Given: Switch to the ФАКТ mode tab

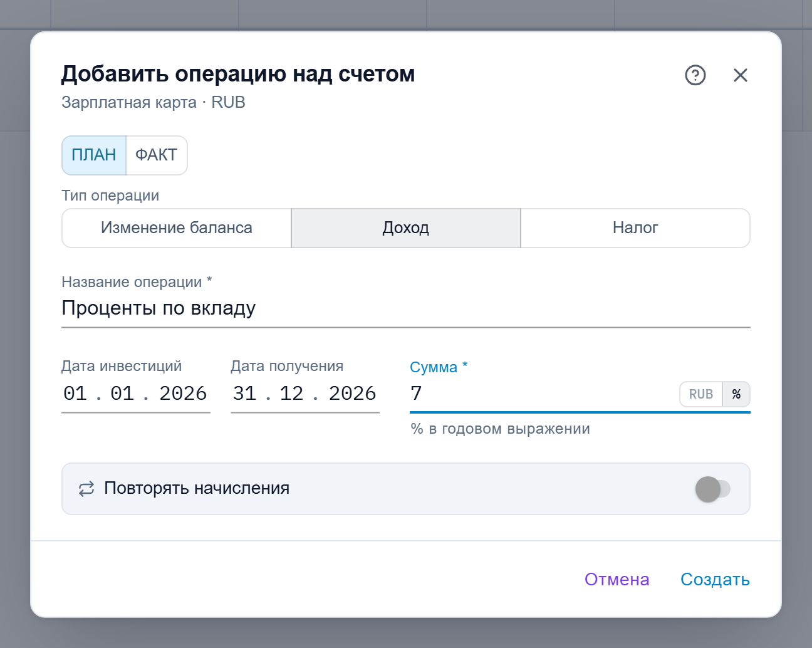Looking at the screenshot, I should (x=157, y=155).
